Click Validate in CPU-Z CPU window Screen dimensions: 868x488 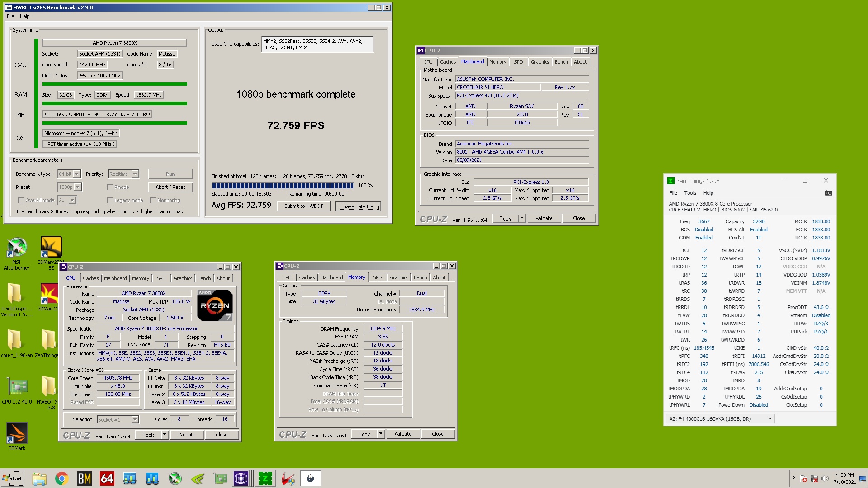click(187, 435)
